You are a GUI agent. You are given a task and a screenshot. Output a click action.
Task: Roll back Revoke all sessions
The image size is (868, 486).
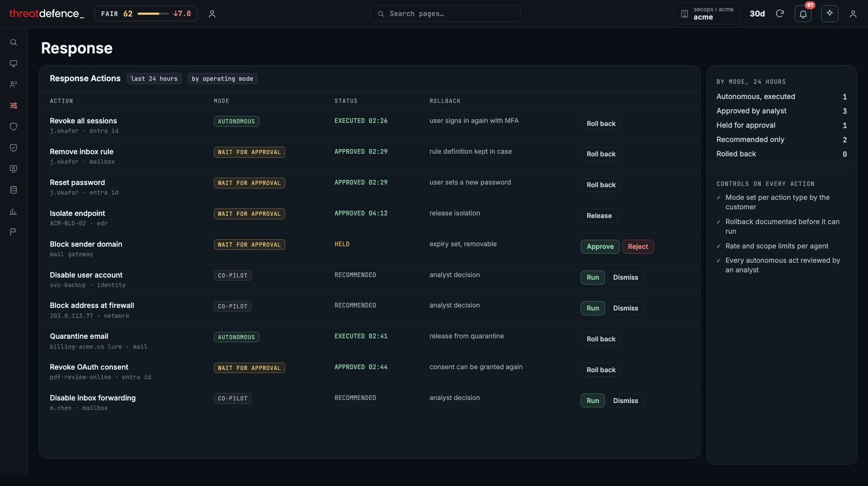[x=601, y=124]
